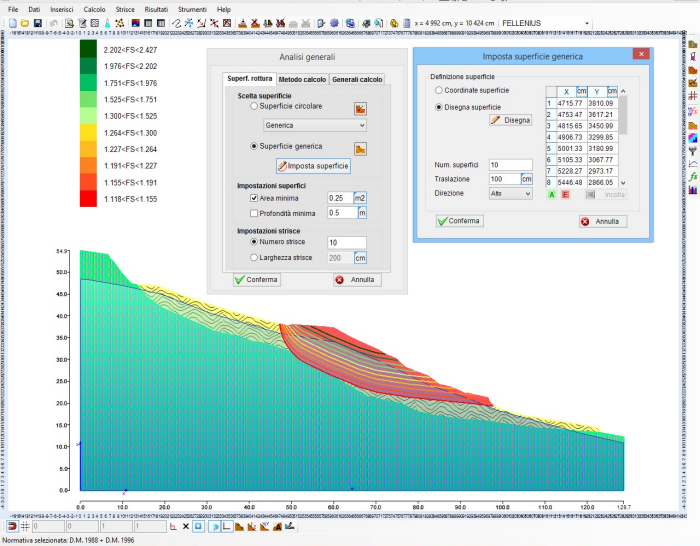The width and height of the screenshot is (700, 546).
Task: Open m2 unit selector for Area minima
Action: click(360, 198)
